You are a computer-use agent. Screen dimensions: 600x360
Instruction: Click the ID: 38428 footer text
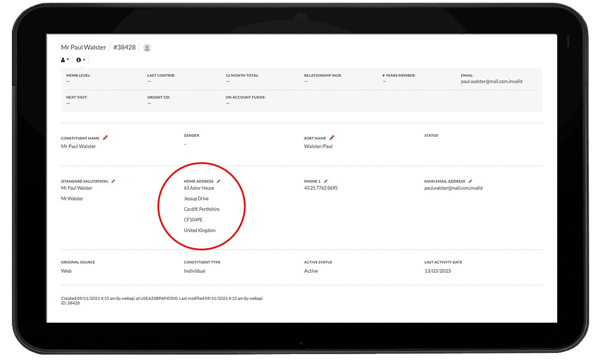coord(70,303)
